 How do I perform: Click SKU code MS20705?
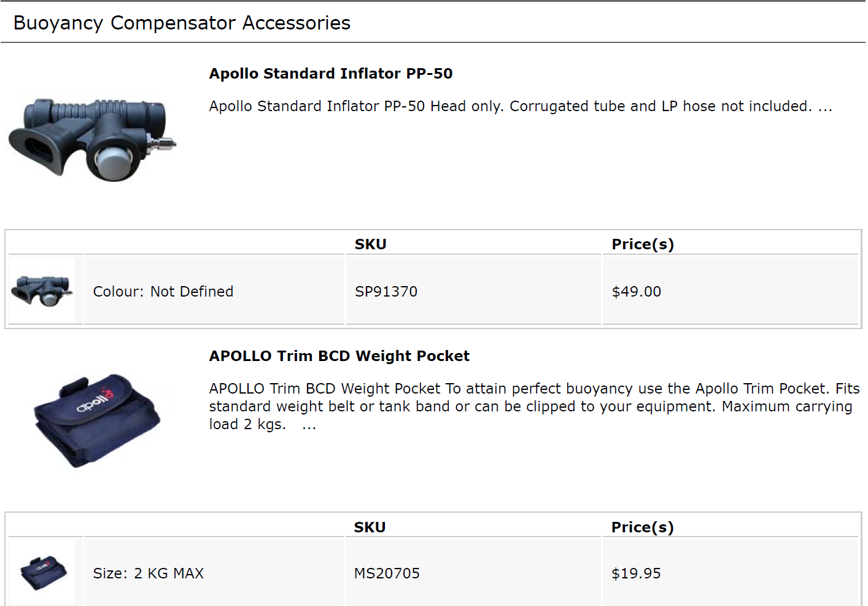(x=387, y=573)
